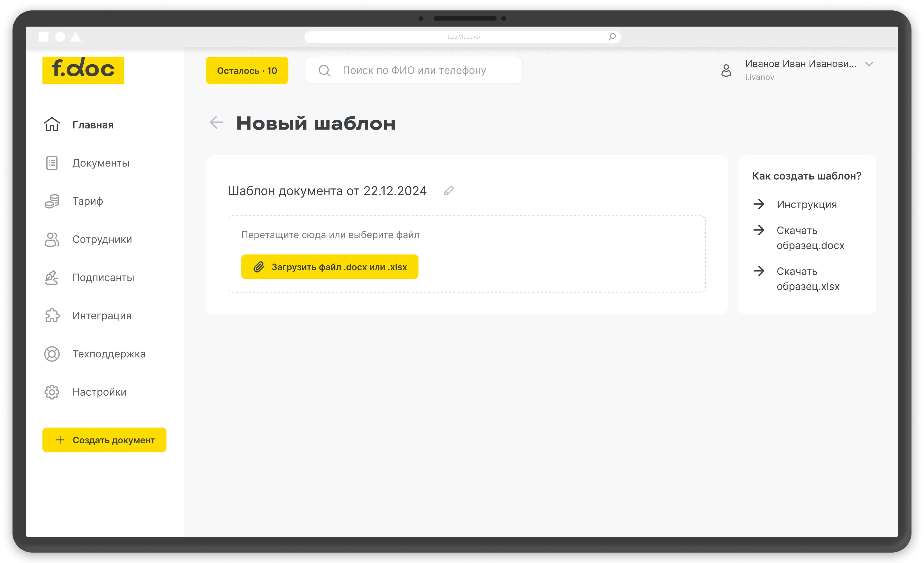Click the pencil icon to rename template
The height and width of the screenshot is (563, 924).
[x=449, y=191]
